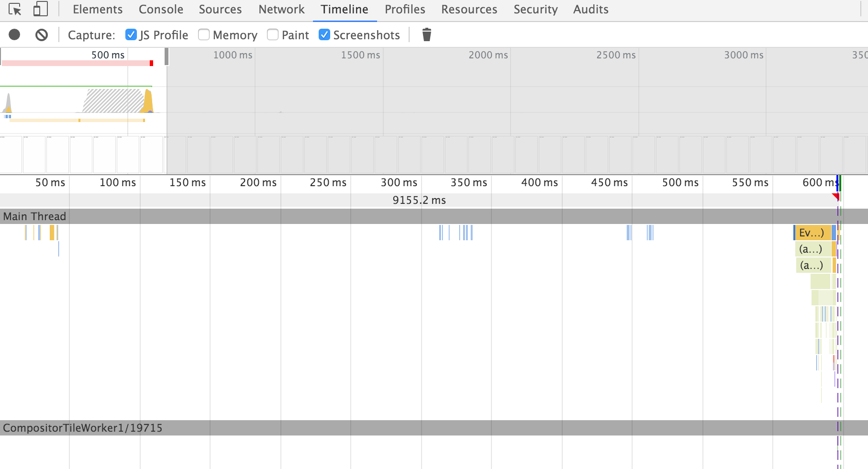Click the overview selection window handle
This screenshot has width=868, height=469.
[167, 56]
